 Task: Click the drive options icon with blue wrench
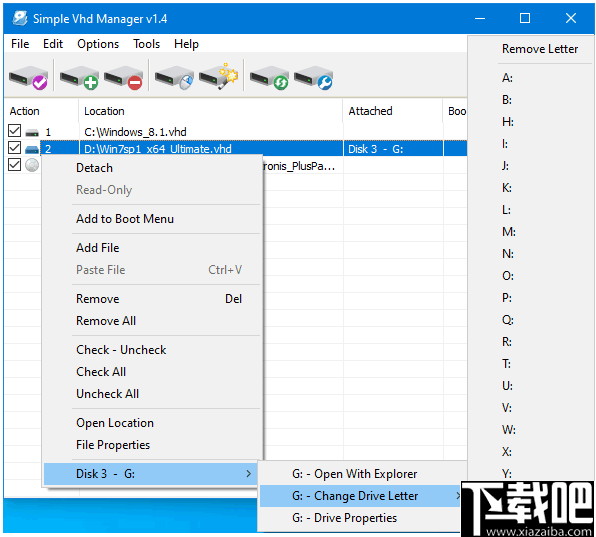click(x=314, y=78)
